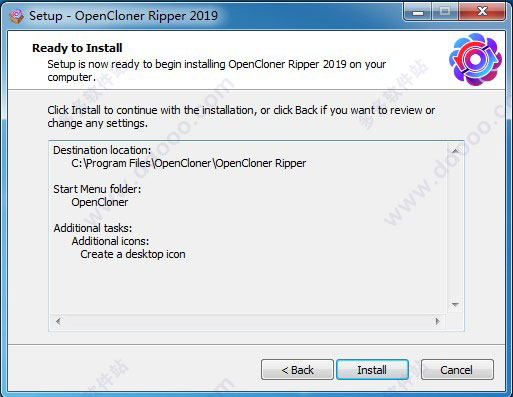
Task: Click the 'Start Menu folder:' line
Action: point(97,189)
